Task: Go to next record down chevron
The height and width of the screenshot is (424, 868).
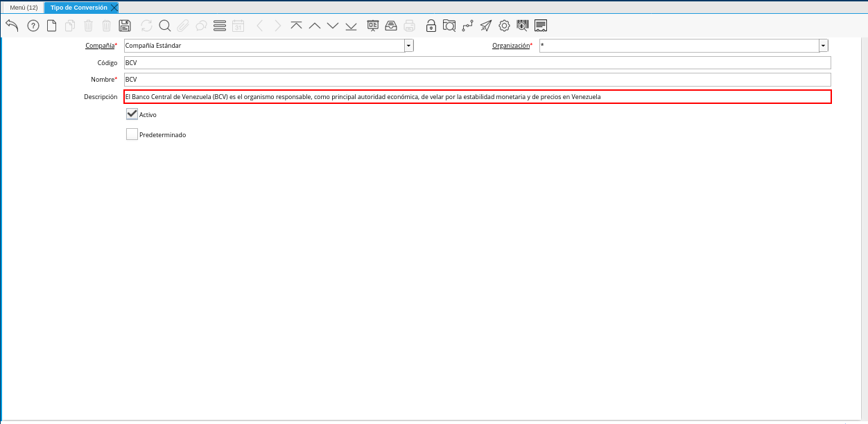Action: [x=333, y=26]
